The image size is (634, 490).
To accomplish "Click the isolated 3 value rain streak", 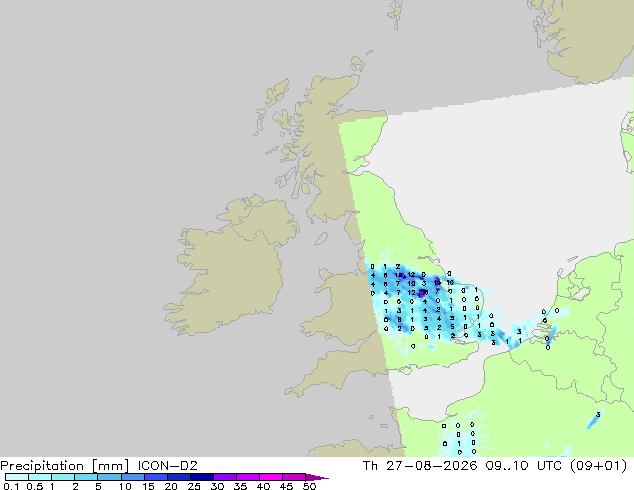I will pyautogui.click(x=595, y=419).
